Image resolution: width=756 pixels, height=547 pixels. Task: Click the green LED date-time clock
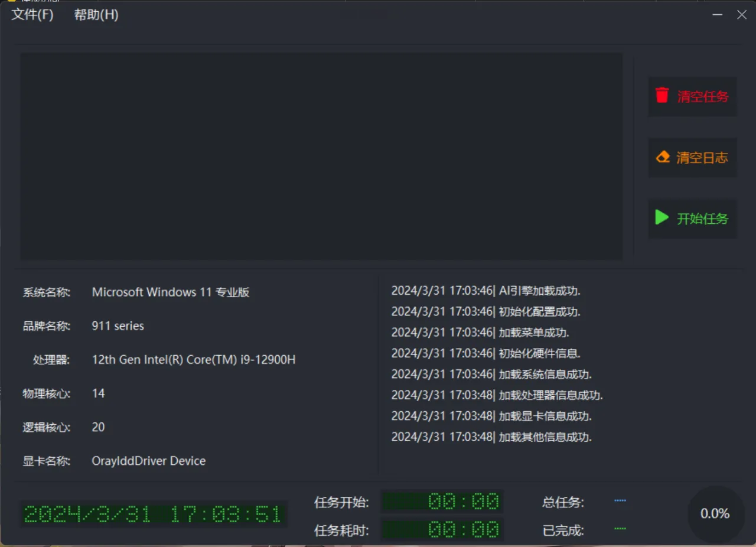pyautogui.click(x=154, y=514)
